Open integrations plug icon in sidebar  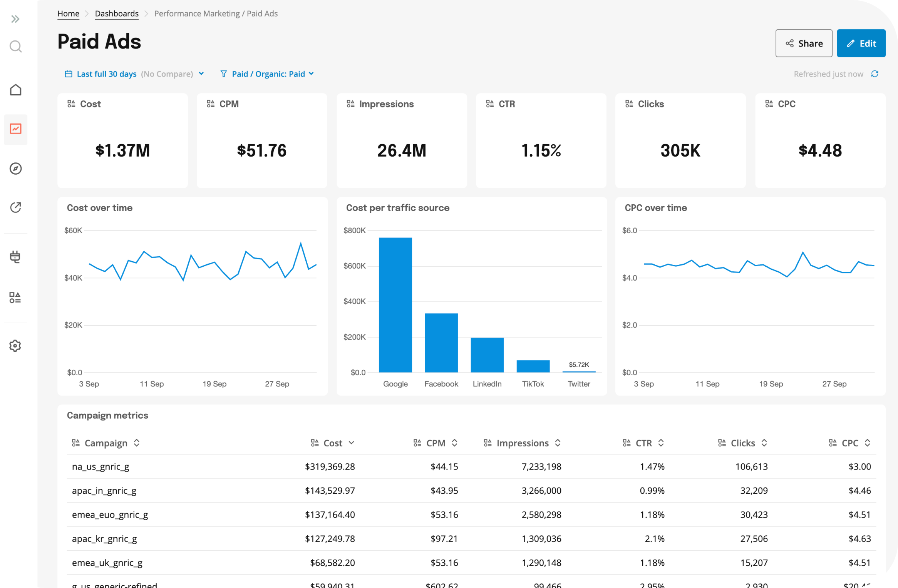[x=15, y=257]
